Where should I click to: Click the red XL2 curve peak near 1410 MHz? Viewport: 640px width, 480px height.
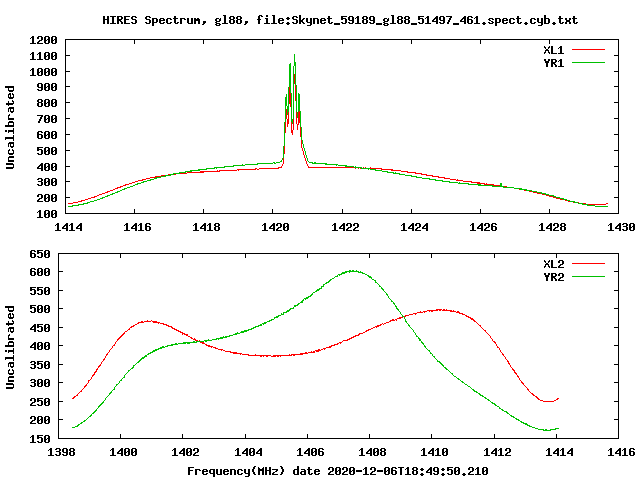[x=440, y=310]
